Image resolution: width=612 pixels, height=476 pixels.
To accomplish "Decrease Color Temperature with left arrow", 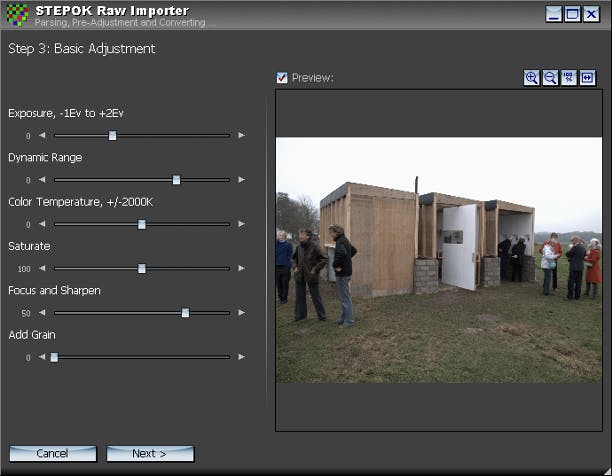I will pos(42,224).
